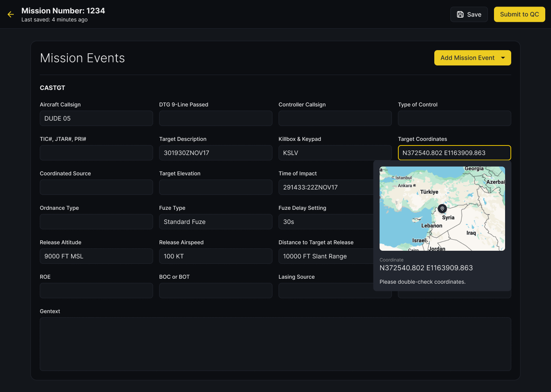Screen dimensions: 551x392
Task: Submit mission to QC
Action: (x=519, y=15)
